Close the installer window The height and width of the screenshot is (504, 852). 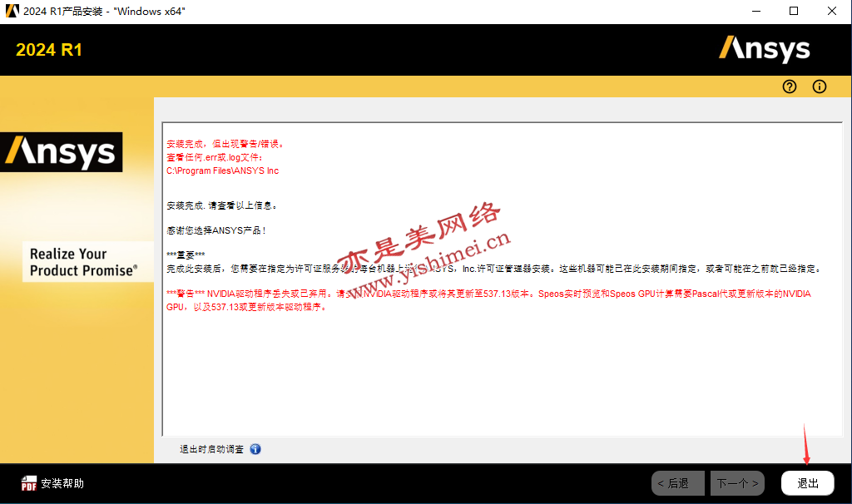(832, 11)
